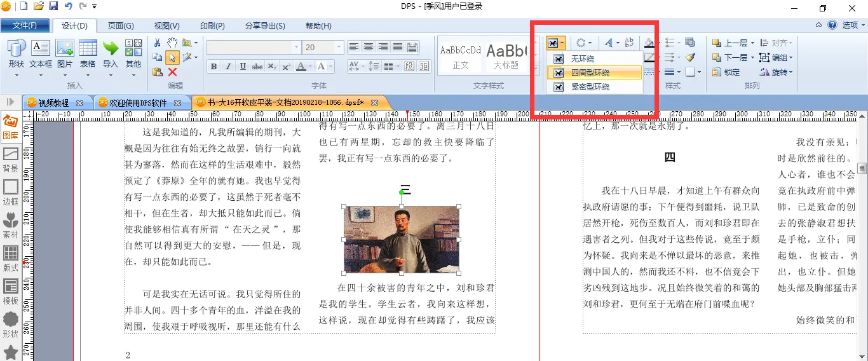Open the 图库 gallery sidebar panel
868x361 pixels.
coord(11,126)
